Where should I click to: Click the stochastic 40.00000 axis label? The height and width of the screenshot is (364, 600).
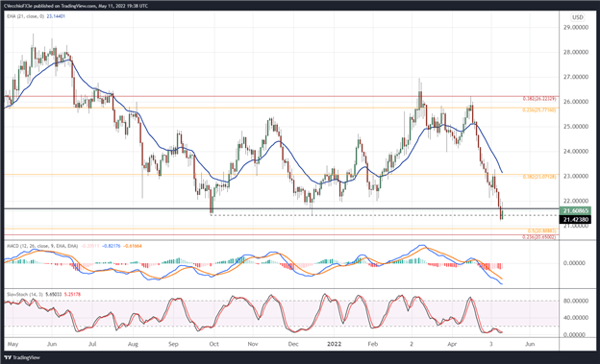pyautogui.click(x=576, y=318)
